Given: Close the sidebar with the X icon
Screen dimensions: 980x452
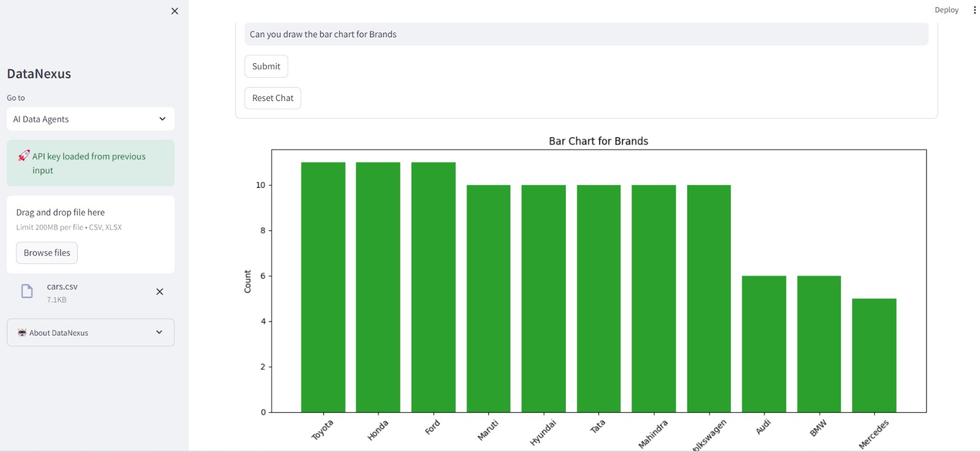Looking at the screenshot, I should coord(175,11).
